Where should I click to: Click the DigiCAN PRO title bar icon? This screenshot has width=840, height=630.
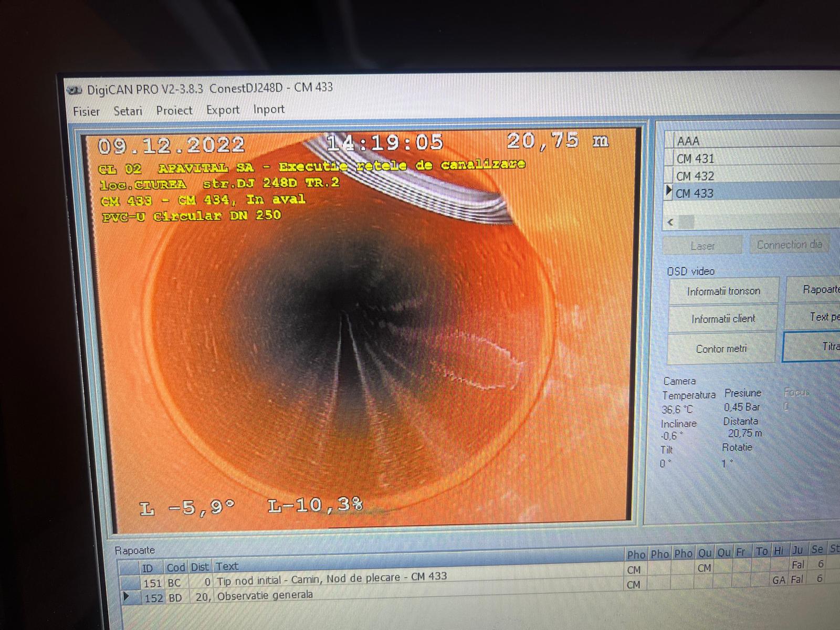point(75,91)
